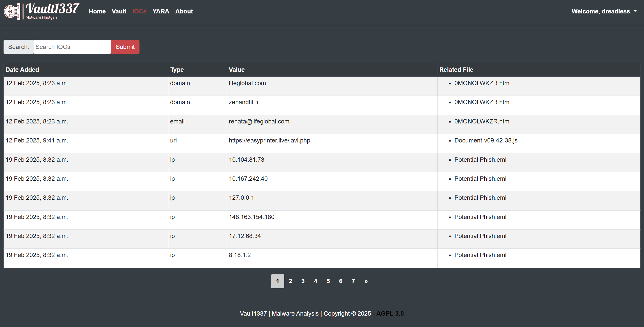Open the AGPL-3.0 license link in footer
This screenshot has width=644, height=327.
(x=390, y=314)
